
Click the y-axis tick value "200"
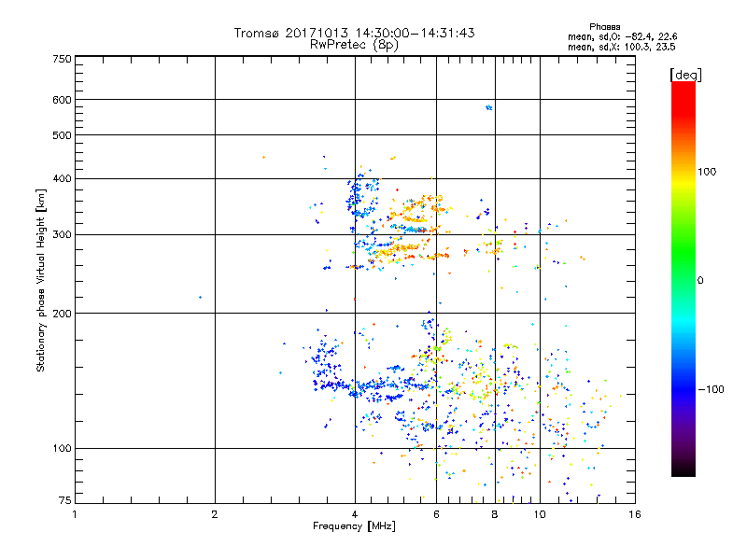(62, 314)
